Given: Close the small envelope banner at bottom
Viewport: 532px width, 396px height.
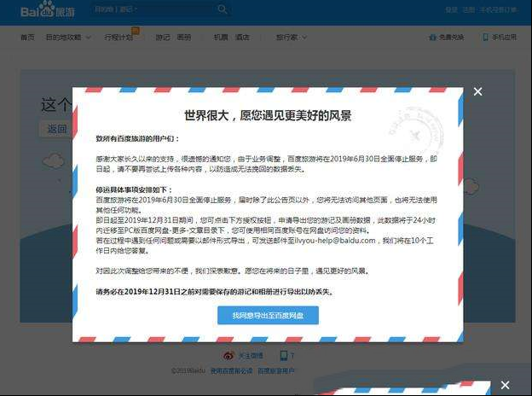Looking at the screenshot, I should click(505, 385).
